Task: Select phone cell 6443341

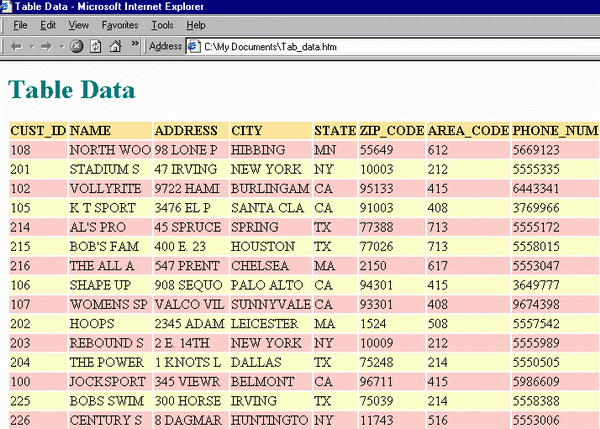Action: click(x=555, y=189)
